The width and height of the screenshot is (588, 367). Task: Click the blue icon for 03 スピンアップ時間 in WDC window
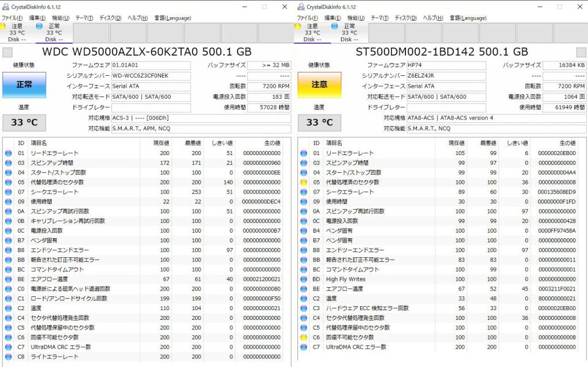point(8,163)
